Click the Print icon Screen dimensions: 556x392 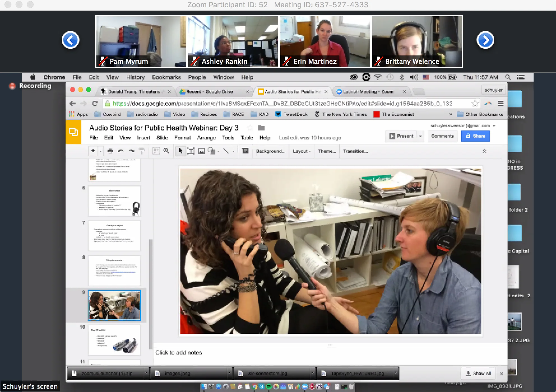[110, 151]
